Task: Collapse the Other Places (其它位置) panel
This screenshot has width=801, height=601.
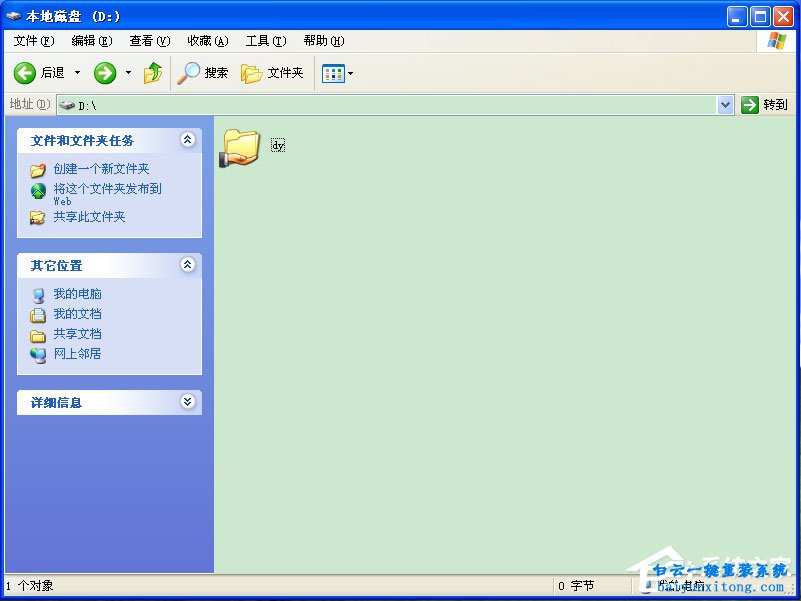Action: [187, 265]
